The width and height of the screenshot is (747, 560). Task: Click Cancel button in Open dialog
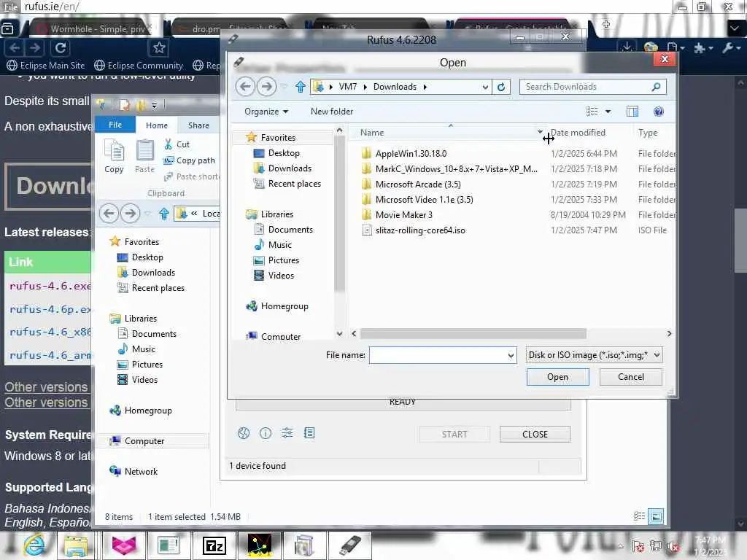631,377
